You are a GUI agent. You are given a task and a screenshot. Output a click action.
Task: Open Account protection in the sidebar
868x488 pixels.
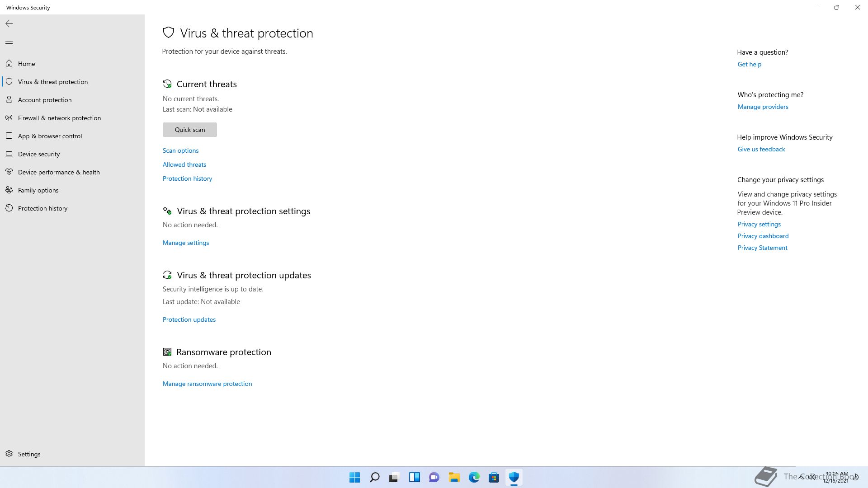45,100
